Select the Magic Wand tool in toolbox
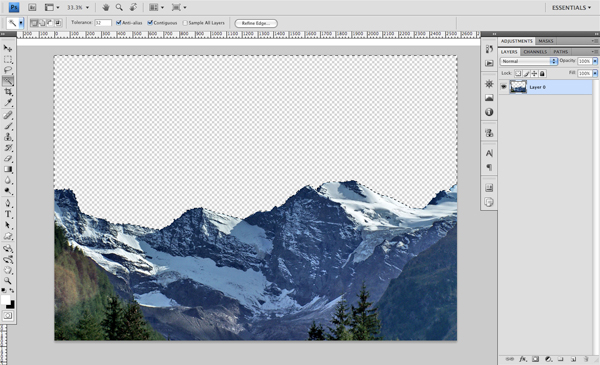Screen dimensions: 600x365 (x=8, y=81)
